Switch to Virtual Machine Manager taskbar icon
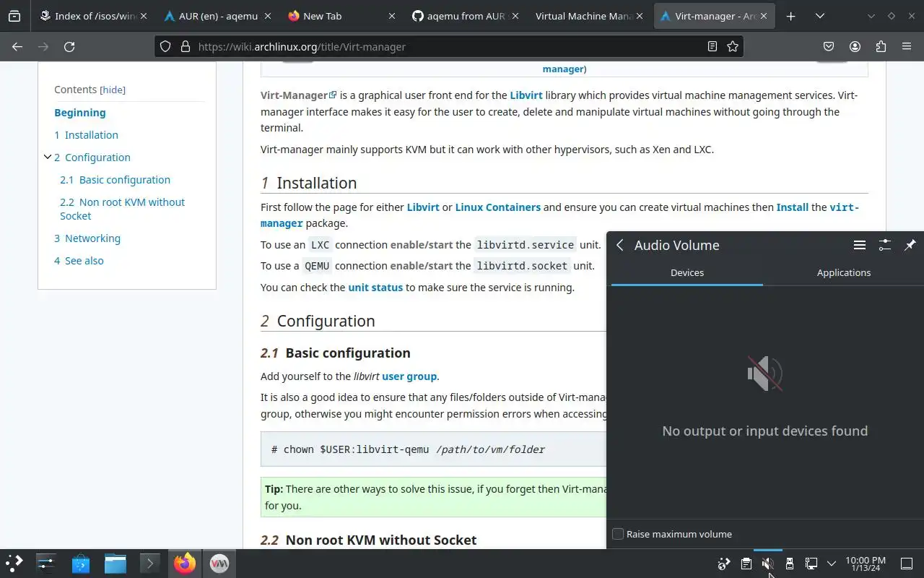This screenshot has height=578, width=924. (x=219, y=564)
